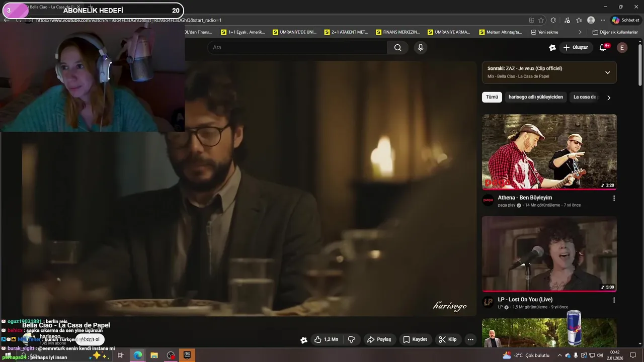
Task: Click the YouTube search magnifier button
Action: [398, 48]
